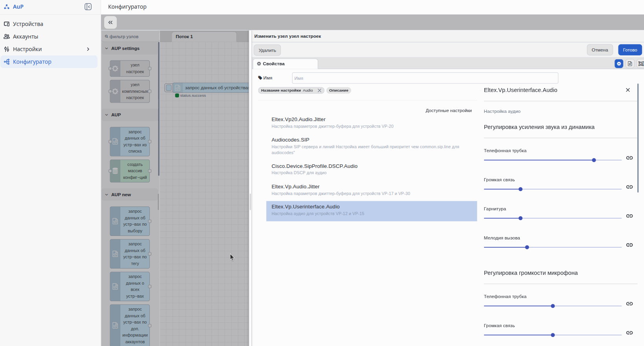This screenshot has height=346, width=644.
Task: Click the Описание filter chip
Action: 339,90
